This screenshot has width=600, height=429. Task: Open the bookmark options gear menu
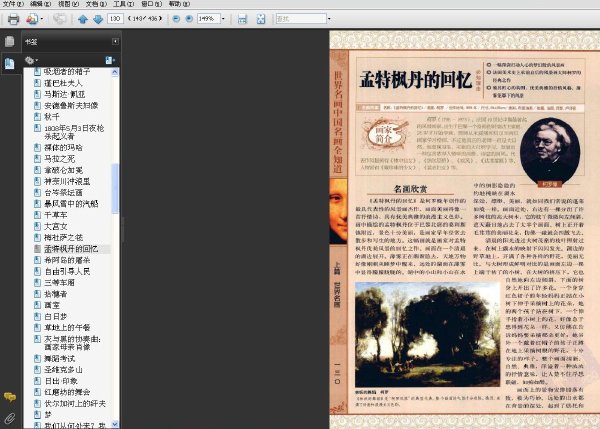pyautogui.click(x=31, y=60)
